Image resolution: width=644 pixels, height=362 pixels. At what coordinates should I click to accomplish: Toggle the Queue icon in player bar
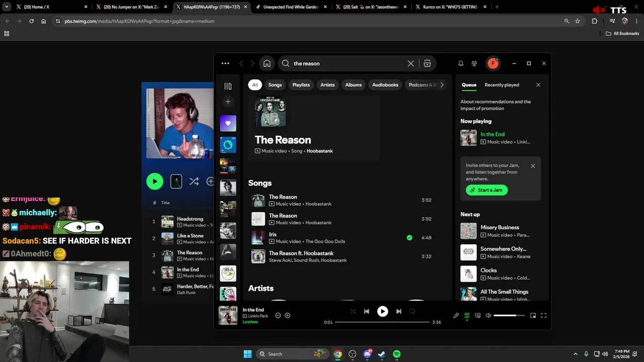point(466,315)
